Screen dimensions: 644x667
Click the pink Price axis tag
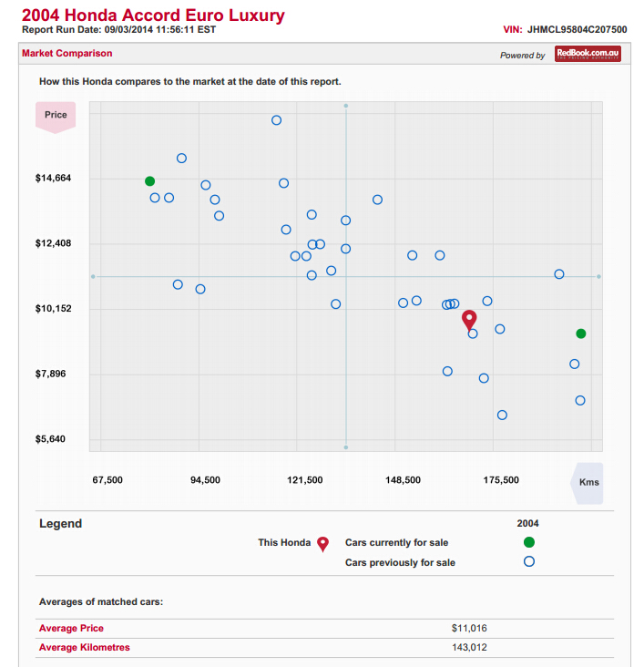(55, 116)
